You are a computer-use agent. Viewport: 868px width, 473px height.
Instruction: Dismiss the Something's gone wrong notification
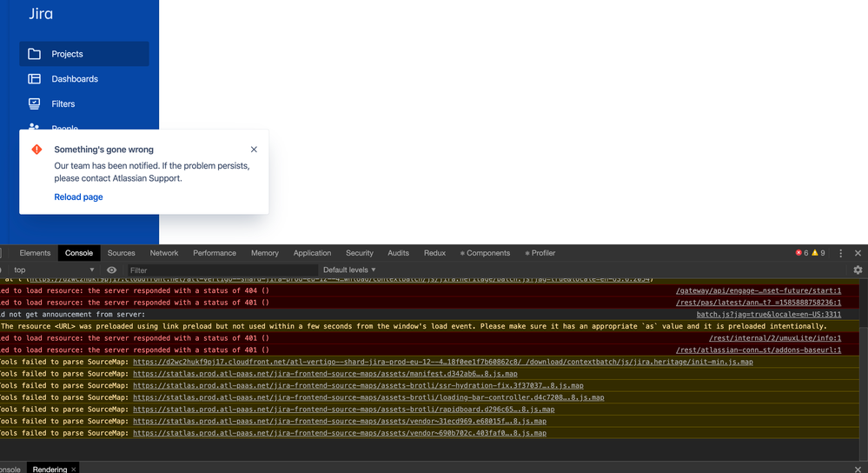[x=254, y=150]
